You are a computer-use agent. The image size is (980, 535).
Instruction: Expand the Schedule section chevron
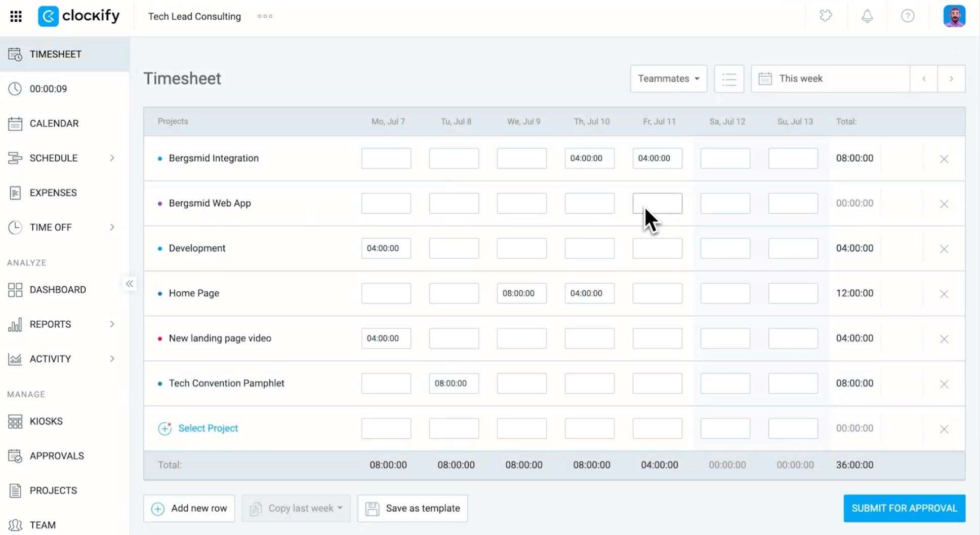[x=112, y=158]
